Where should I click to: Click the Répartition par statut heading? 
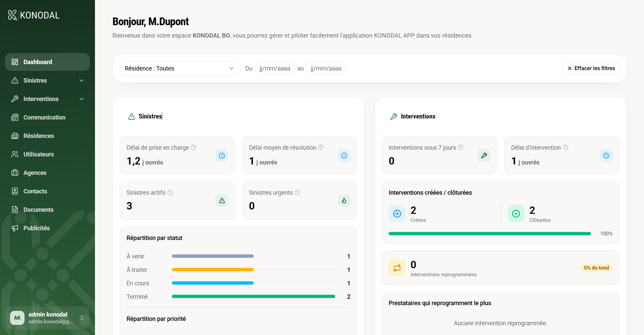[x=154, y=238]
